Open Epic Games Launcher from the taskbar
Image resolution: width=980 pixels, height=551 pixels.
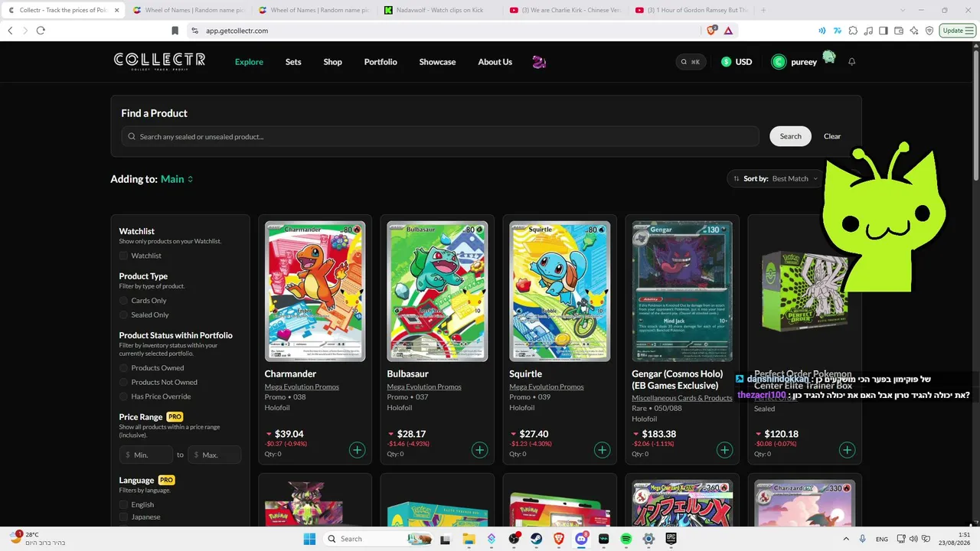point(671,539)
